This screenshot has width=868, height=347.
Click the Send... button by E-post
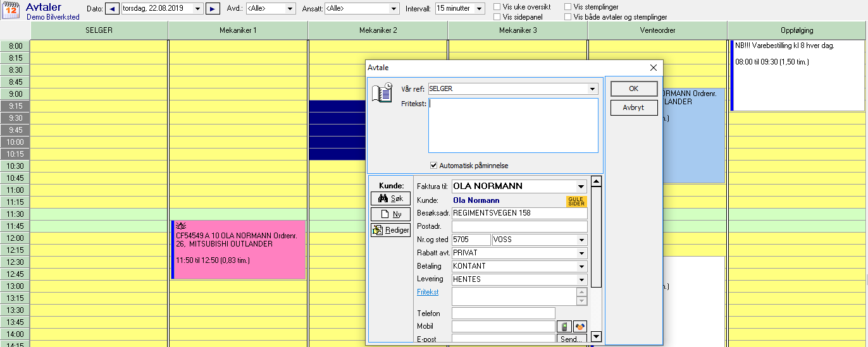point(571,339)
